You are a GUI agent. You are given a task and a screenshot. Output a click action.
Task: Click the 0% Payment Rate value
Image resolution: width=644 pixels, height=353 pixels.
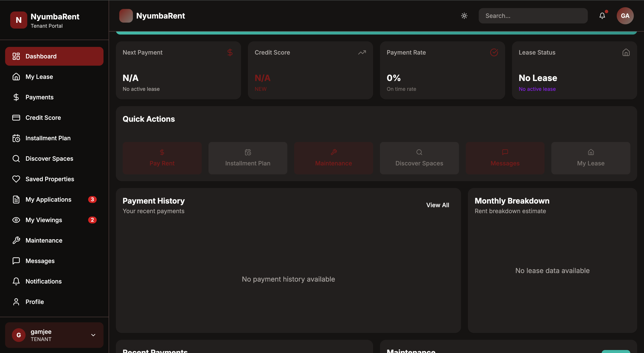(394, 78)
